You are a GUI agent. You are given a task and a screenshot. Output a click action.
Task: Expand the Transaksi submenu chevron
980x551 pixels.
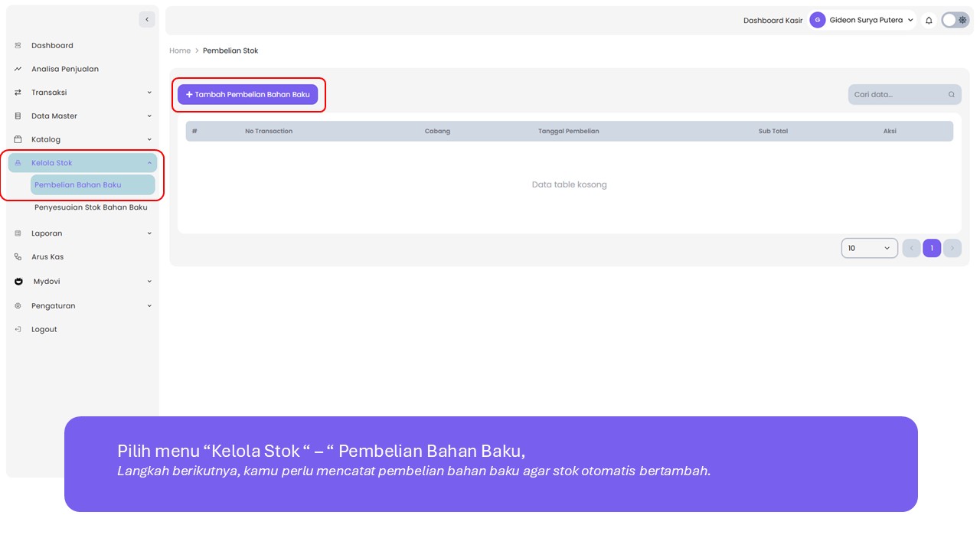149,93
